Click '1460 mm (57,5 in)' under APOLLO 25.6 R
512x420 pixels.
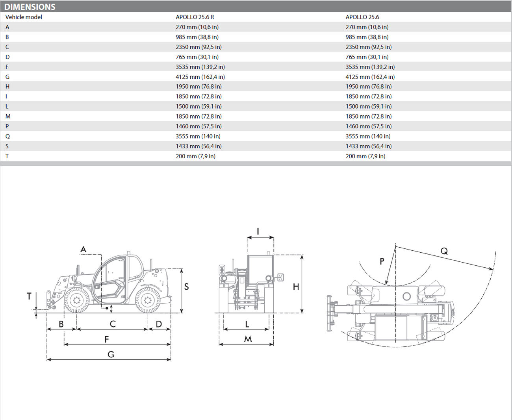click(199, 126)
